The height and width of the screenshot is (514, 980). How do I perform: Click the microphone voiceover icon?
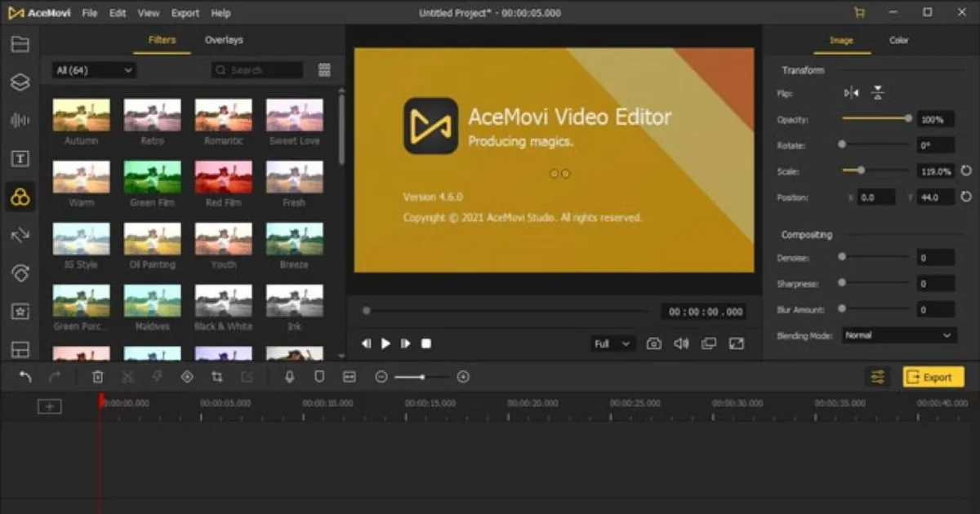(289, 377)
